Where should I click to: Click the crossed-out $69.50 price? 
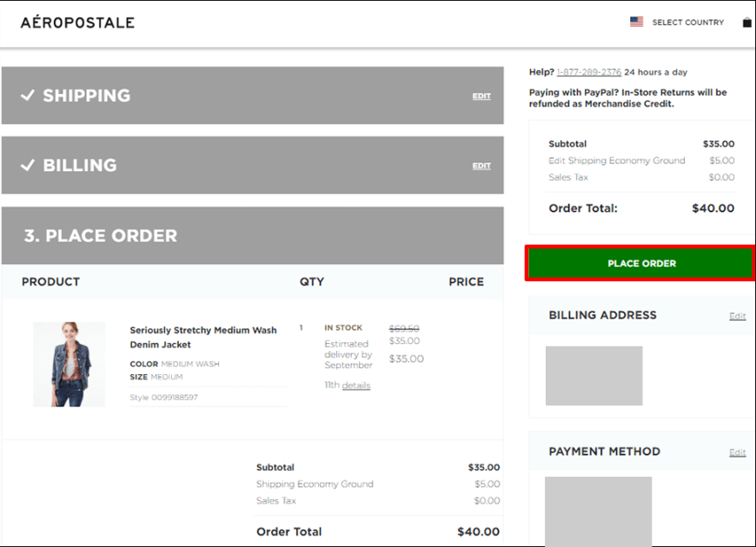click(x=404, y=329)
